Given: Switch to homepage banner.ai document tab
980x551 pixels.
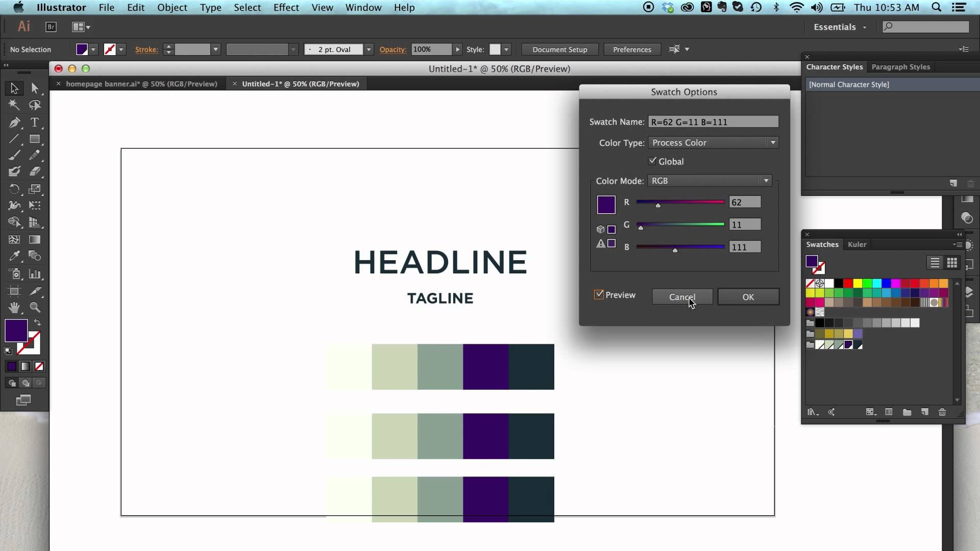Looking at the screenshot, I should (x=141, y=84).
